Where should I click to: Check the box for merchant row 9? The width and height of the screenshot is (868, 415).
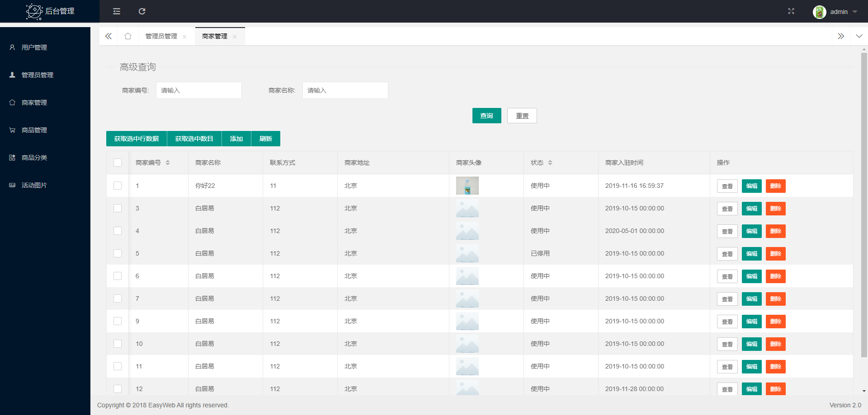(118, 321)
